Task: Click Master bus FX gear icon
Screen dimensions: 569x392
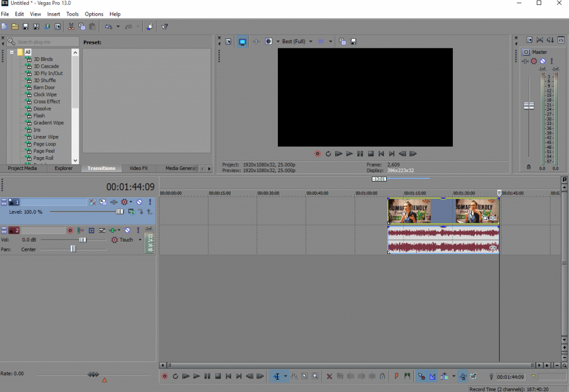Action: point(534,61)
